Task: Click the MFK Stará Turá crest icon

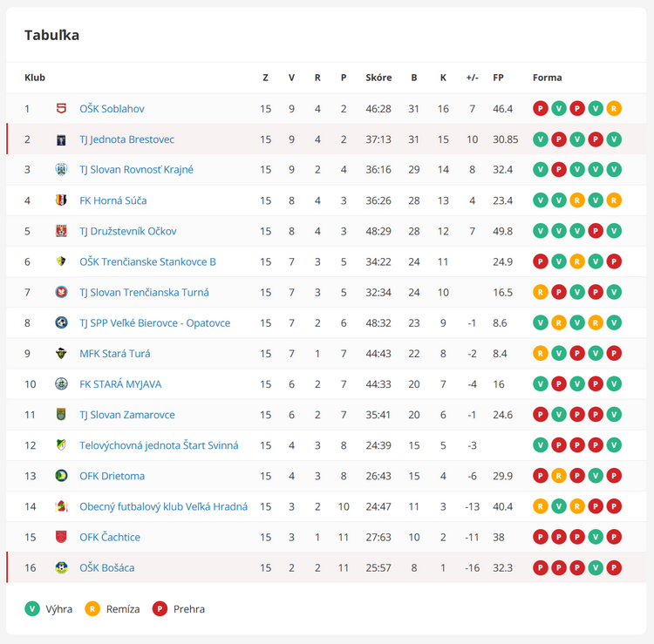Action: [61, 354]
